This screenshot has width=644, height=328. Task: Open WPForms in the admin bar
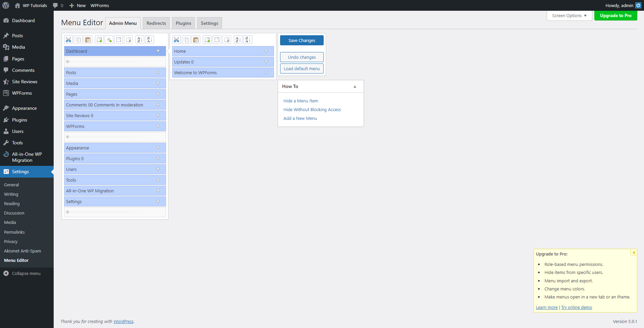click(x=100, y=5)
